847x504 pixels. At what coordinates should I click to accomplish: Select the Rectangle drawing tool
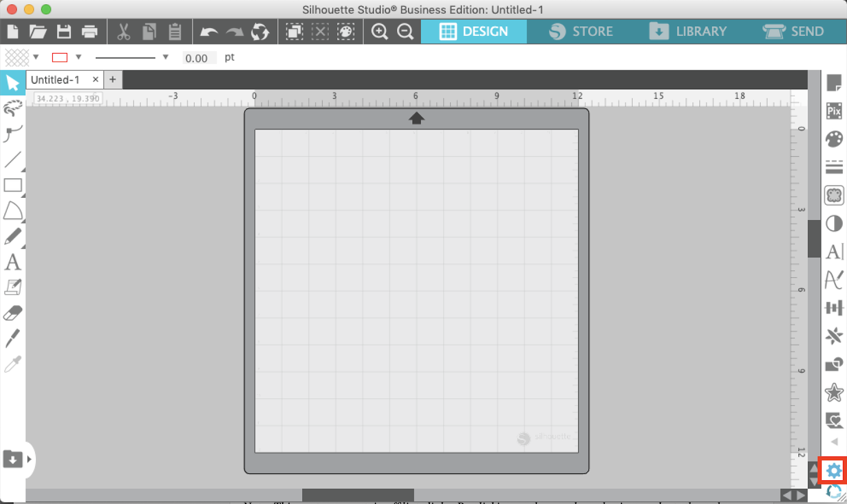[x=13, y=185]
